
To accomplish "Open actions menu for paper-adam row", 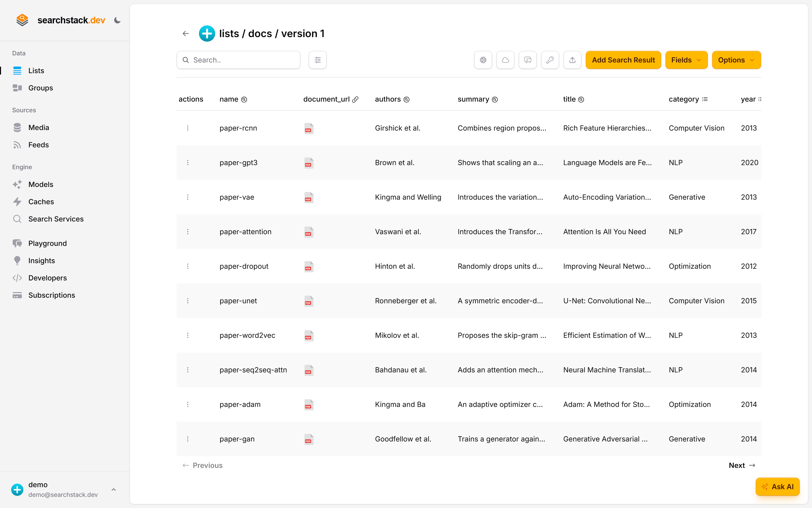I will tap(188, 405).
